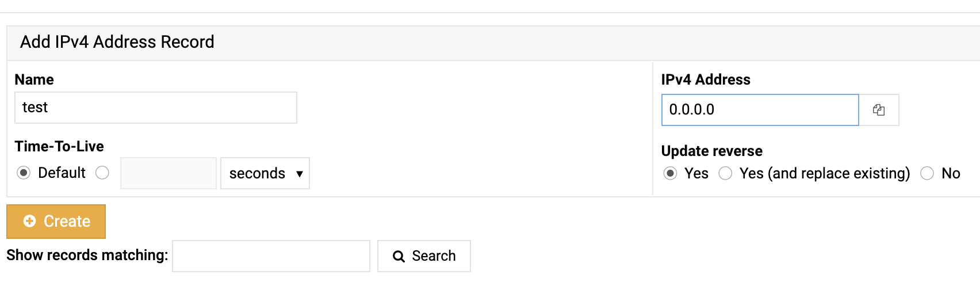The image size is (980, 282).
Task: Select the custom Time-To-Live radio button
Action: (102, 173)
